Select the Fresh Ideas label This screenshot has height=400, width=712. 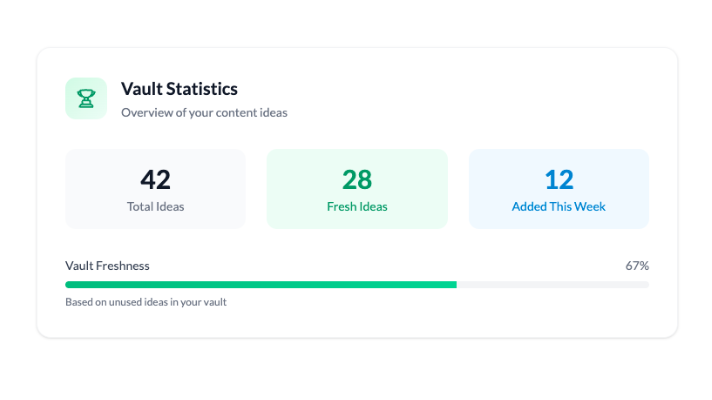pyautogui.click(x=357, y=207)
